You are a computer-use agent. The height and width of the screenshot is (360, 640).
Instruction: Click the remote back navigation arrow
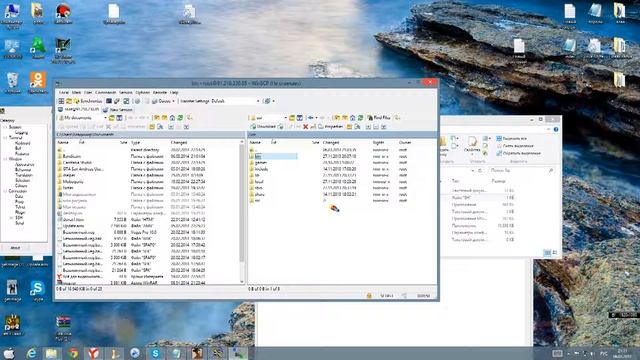click(311, 118)
